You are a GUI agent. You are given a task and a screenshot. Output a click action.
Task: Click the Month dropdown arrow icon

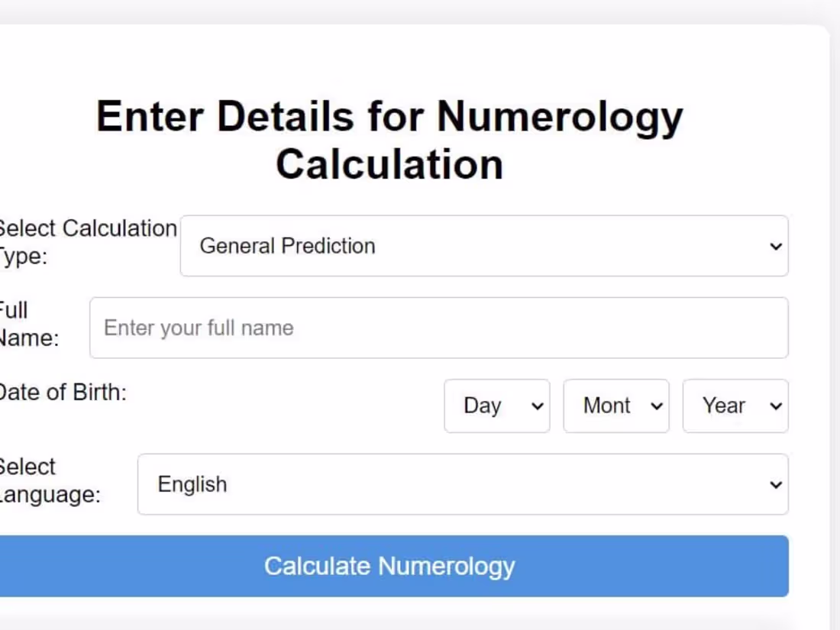655,405
